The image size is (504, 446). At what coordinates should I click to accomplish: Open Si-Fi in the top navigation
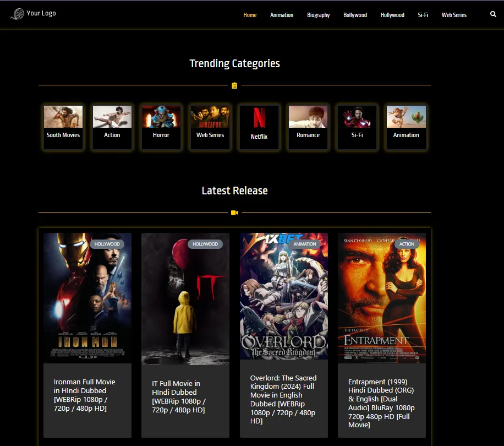click(423, 15)
